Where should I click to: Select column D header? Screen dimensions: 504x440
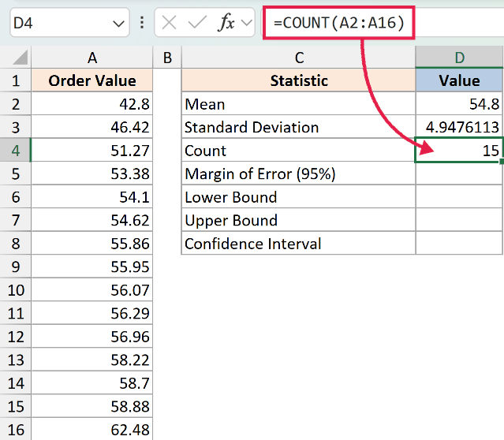(x=459, y=58)
